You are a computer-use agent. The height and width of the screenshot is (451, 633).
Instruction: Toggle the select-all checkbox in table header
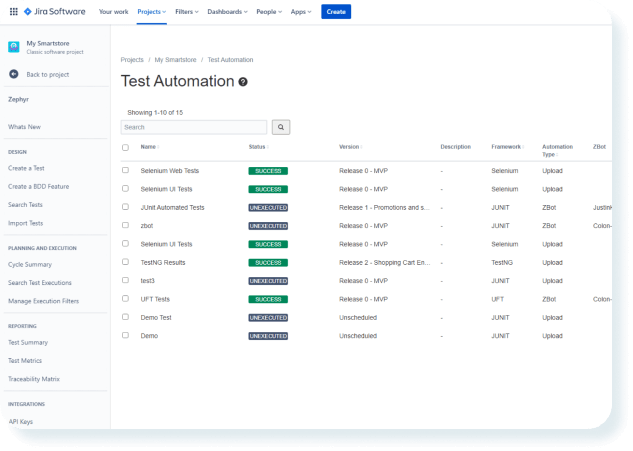pos(125,147)
